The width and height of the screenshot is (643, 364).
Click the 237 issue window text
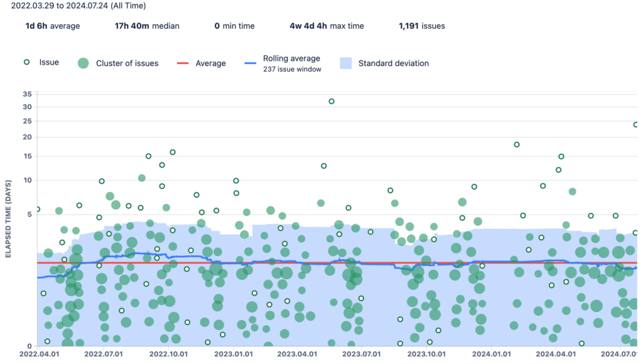(292, 69)
